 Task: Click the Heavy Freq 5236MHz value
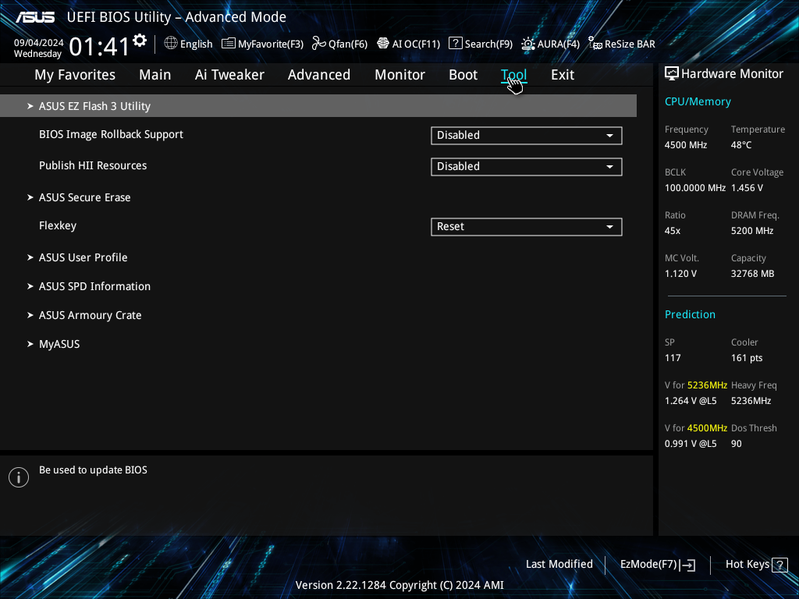click(x=751, y=401)
